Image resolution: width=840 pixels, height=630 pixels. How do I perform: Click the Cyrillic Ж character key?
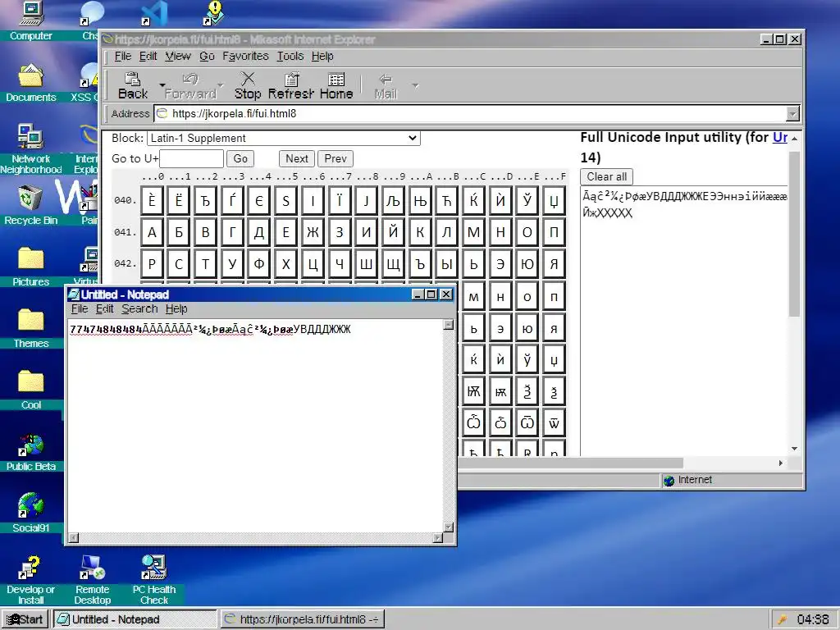pos(313,232)
